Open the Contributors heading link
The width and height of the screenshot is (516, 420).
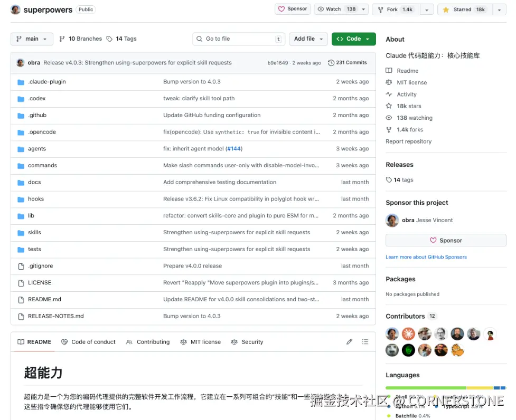point(405,316)
